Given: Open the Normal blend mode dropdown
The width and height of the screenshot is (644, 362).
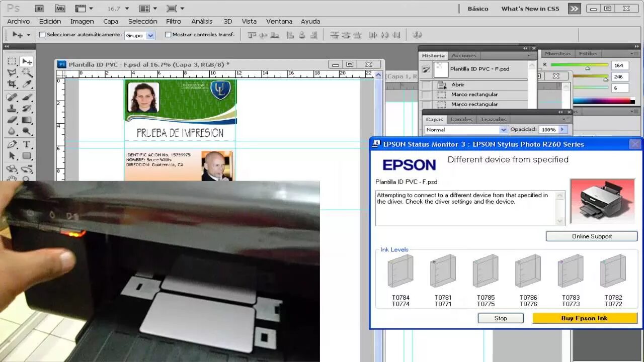Looking at the screenshot, I should click(466, 130).
